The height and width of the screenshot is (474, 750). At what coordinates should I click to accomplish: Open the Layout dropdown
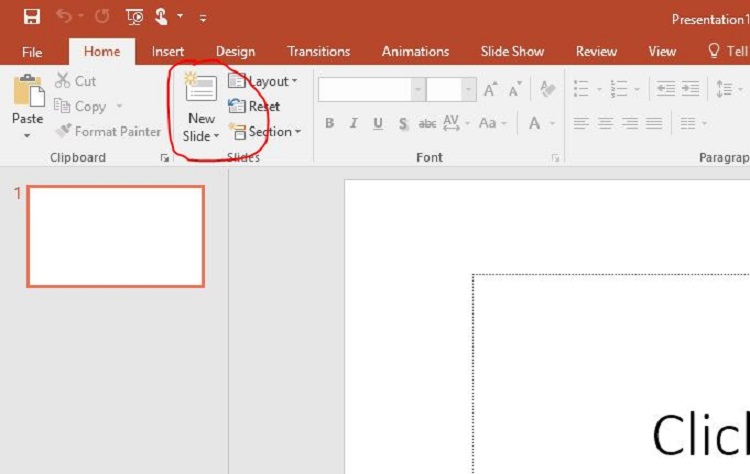pyautogui.click(x=263, y=81)
